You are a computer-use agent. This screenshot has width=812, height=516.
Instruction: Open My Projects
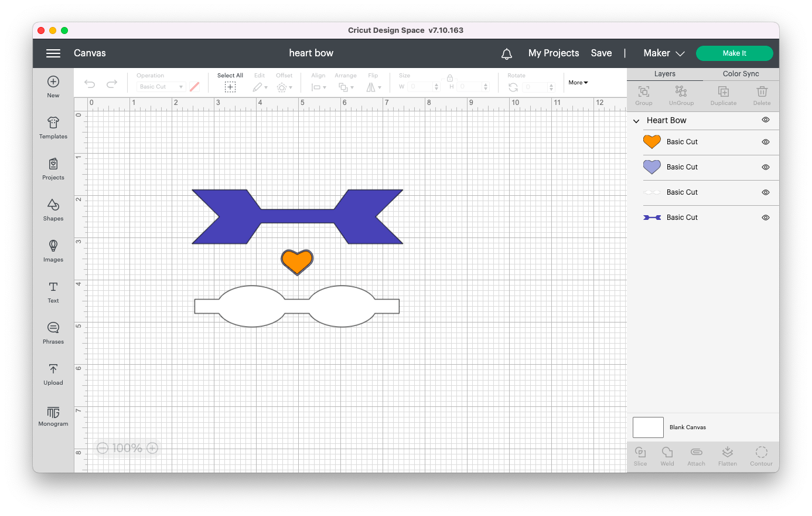tap(553, 53)
